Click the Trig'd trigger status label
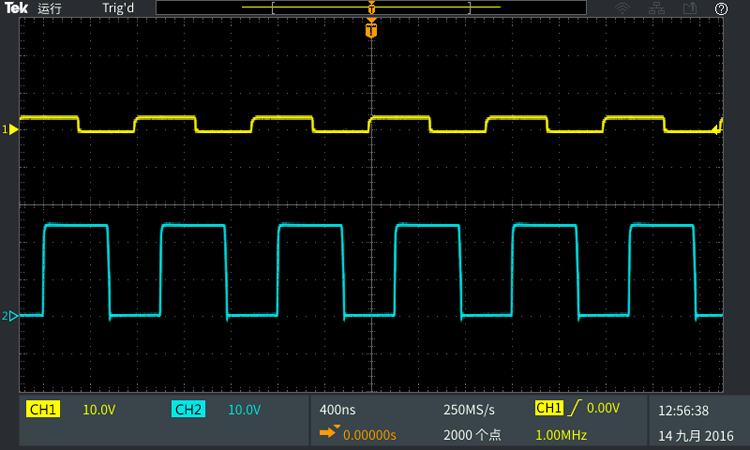 [118, 8]
